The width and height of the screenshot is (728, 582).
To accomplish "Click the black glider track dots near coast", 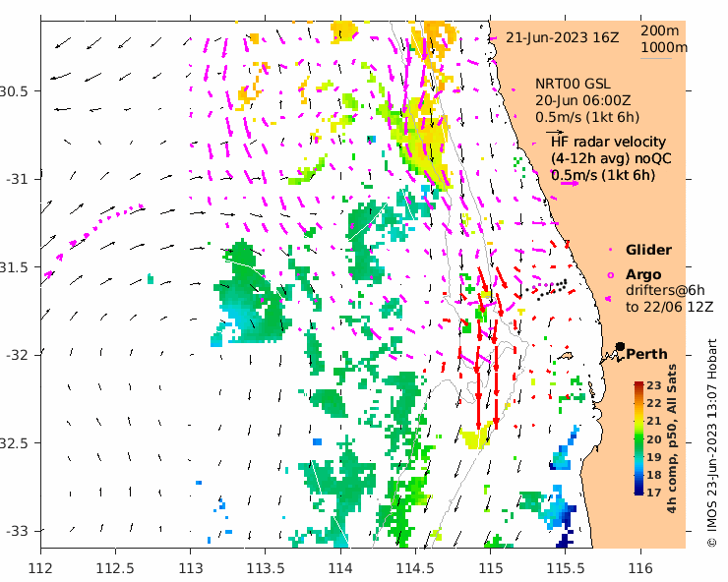I will click(546, 289).
